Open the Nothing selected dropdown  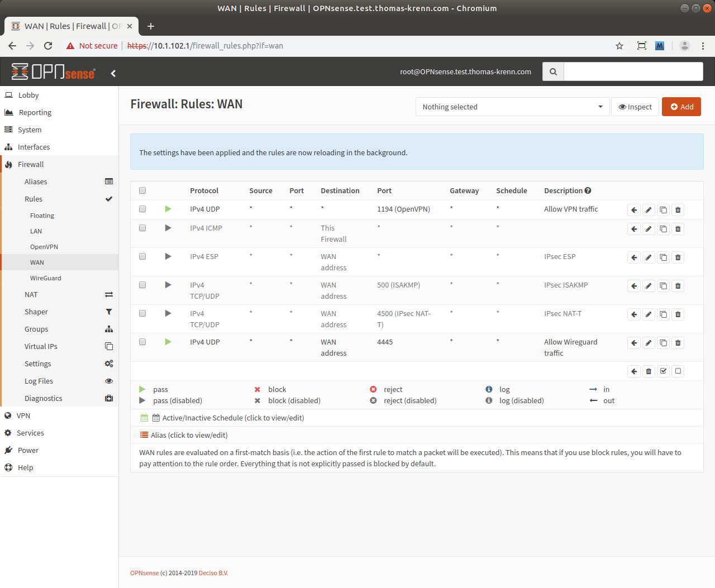tap(512, 107)
